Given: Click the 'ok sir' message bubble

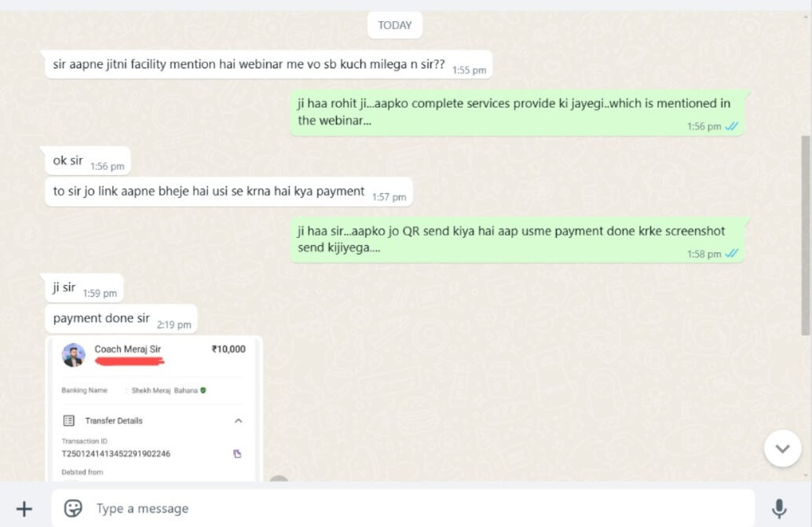Looking at the screenshot, I should pyautogui.click(x=87, y=161).
